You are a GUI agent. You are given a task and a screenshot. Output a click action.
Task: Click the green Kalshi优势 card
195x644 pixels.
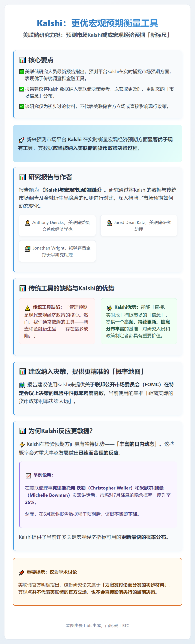(139, 321)
